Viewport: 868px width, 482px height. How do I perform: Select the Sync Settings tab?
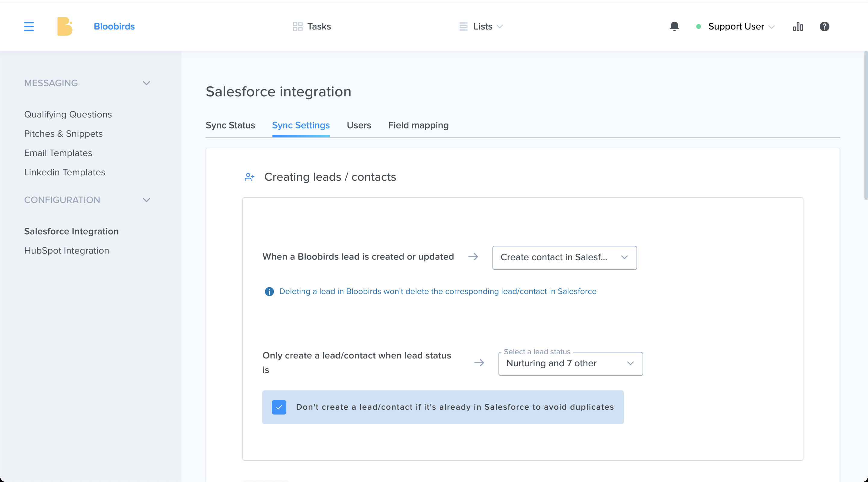300,125
